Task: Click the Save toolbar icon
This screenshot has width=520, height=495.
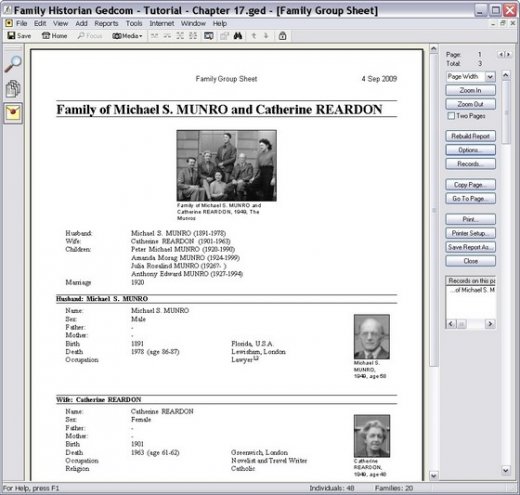Action: [19, 36]
